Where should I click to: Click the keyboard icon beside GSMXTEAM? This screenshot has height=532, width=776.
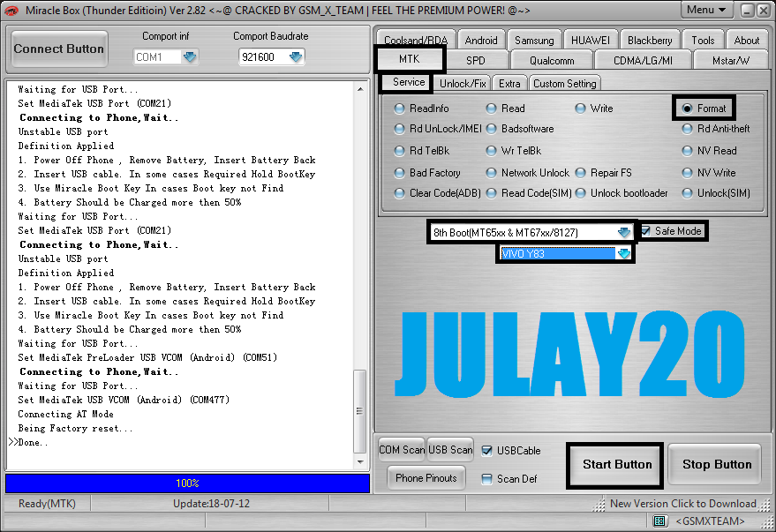click(659, 521)
